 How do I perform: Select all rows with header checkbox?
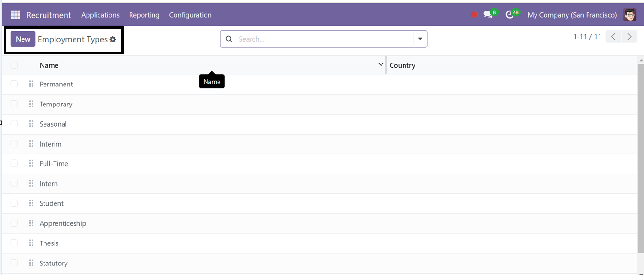point(14,65)
